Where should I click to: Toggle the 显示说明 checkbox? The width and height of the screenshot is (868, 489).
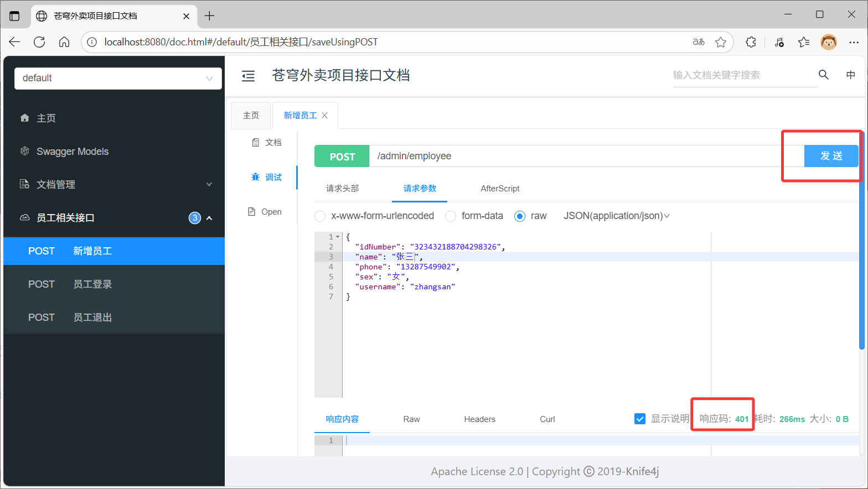(x=640, y=419)
